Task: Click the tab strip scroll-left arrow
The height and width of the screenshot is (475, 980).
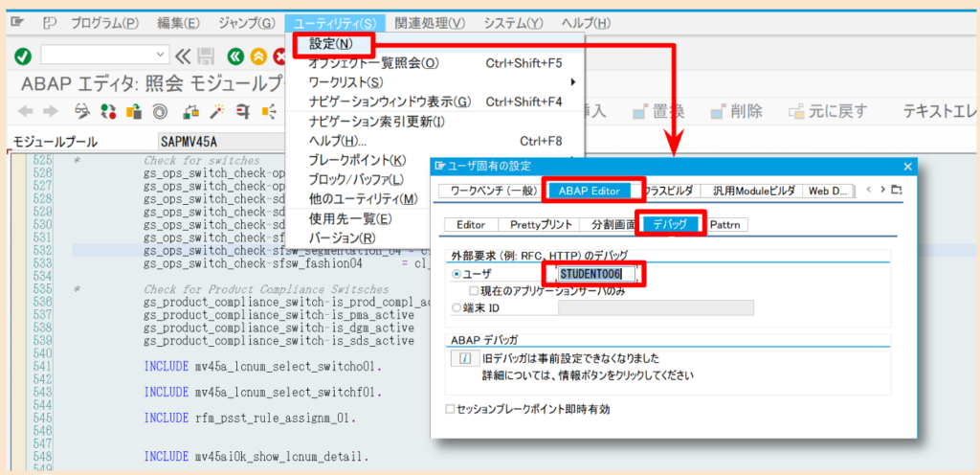Action: (871, 190)
